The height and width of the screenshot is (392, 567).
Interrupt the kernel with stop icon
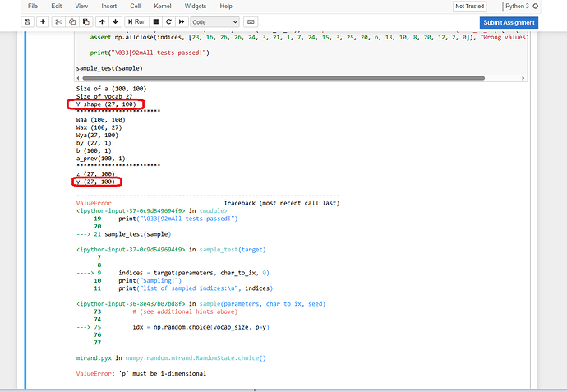pyautogui.click(x=156, y=21)
